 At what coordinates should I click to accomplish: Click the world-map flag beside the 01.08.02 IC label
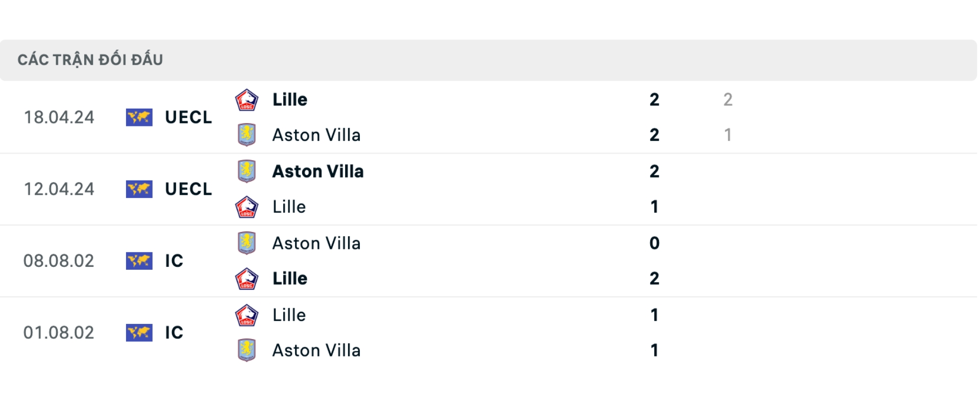139,333
